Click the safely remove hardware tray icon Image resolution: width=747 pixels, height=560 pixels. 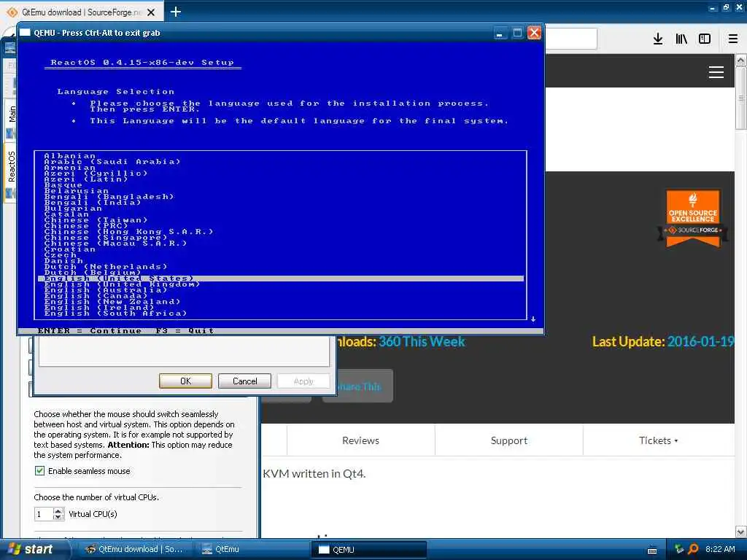click(679, 549)
